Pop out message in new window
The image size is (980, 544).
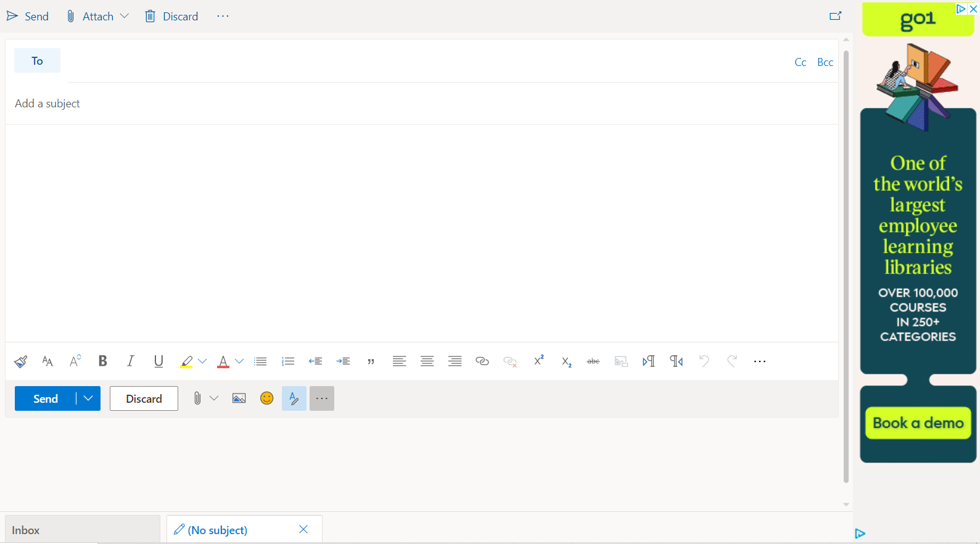836,16
